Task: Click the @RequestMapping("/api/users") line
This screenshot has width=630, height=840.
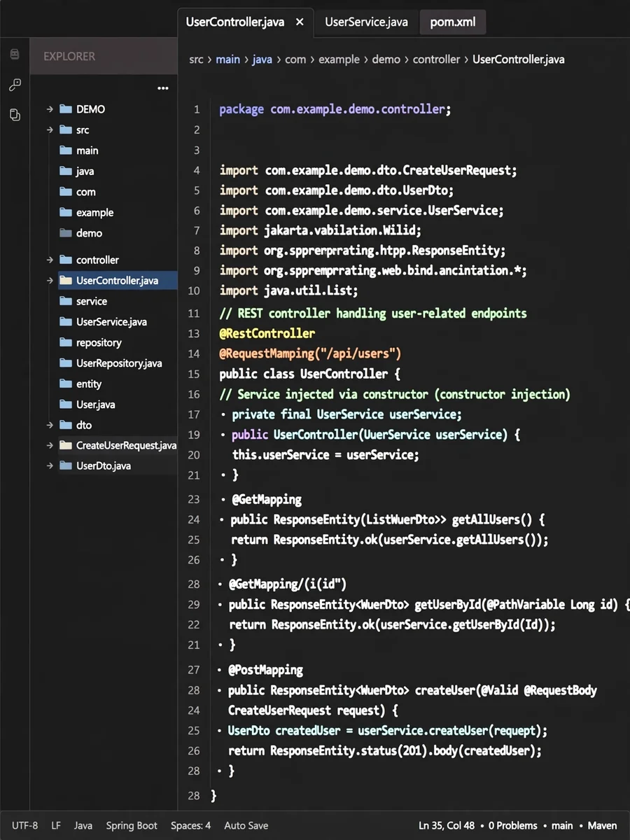Action: pos(310,353)
